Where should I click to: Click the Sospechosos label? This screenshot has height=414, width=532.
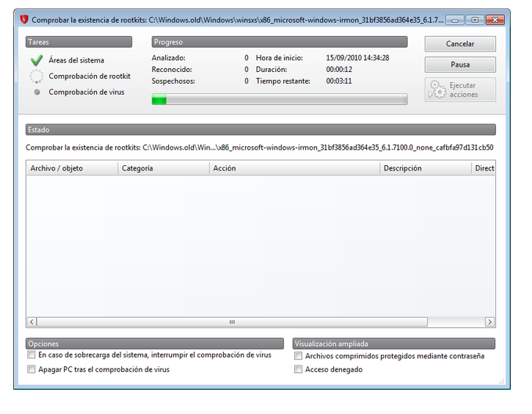173,81
